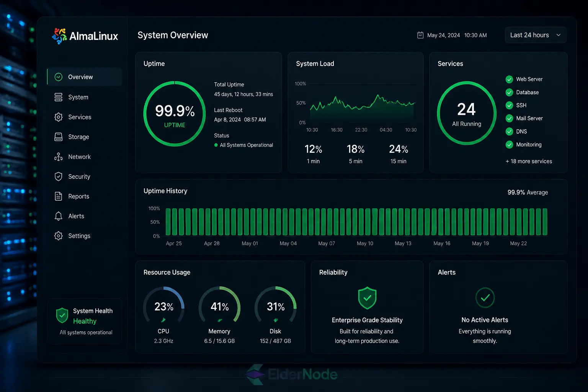
Task: Click the Storage drive icon
Action: [x=59, y=137]
